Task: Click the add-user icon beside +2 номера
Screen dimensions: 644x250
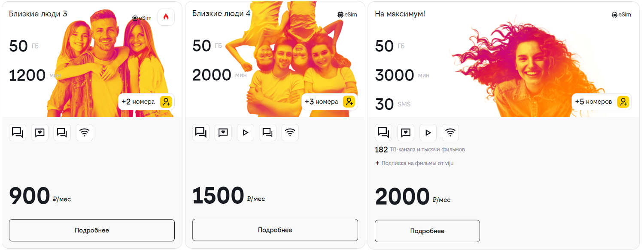Action: pos(166,102)
